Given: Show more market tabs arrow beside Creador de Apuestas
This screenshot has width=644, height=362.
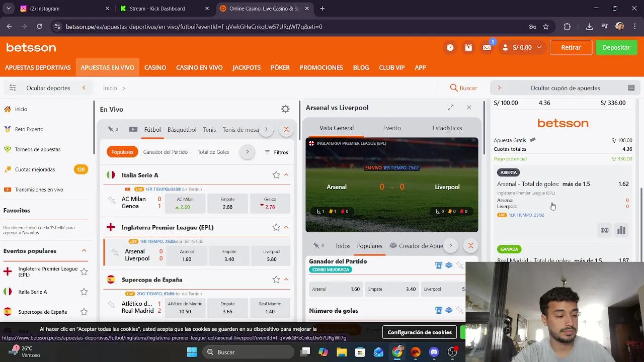Looking at the screenshot, I should tap(450, 246).
